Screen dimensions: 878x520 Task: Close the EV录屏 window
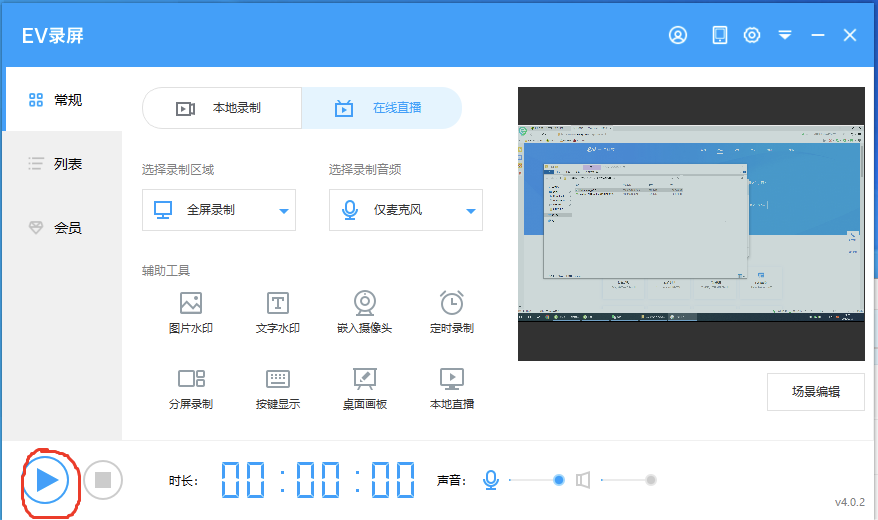click(x=849, y=35)
